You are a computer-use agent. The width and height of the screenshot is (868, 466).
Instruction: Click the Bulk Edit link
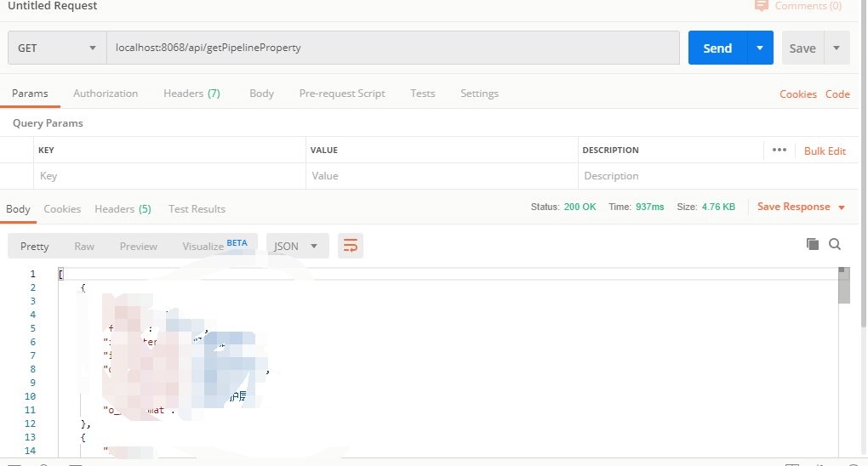tap(825, 151)
